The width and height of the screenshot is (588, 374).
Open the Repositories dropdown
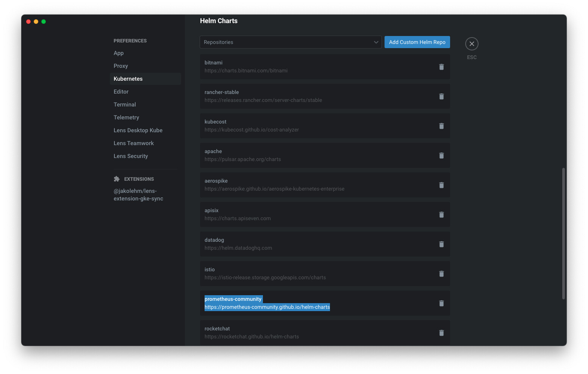pos(290,42)
